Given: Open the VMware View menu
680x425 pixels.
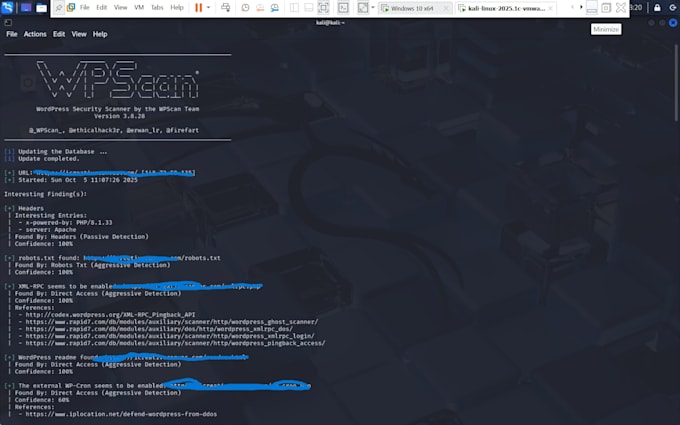Looking at the screenshot, I should click(121, 7).
